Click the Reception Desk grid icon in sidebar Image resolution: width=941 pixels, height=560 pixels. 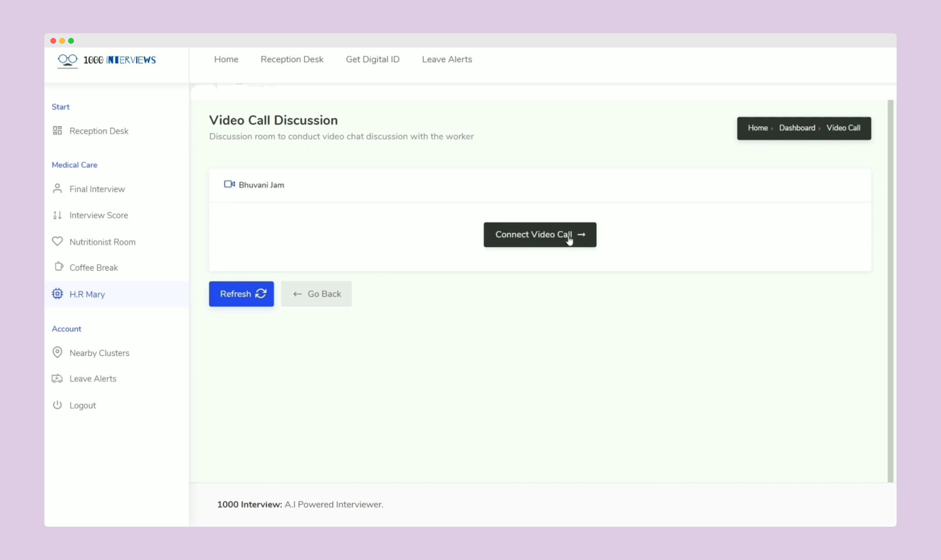pyautogui.click(x=57, y=130)
